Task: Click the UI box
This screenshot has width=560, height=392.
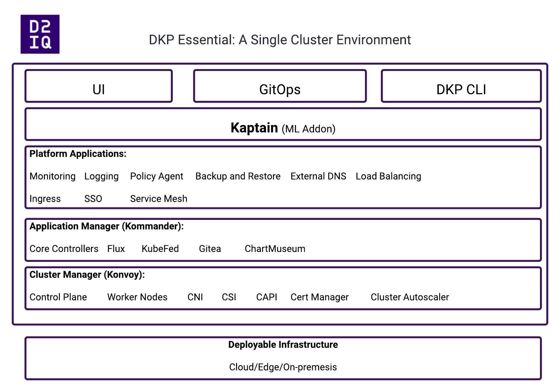Action: point(99,86)
